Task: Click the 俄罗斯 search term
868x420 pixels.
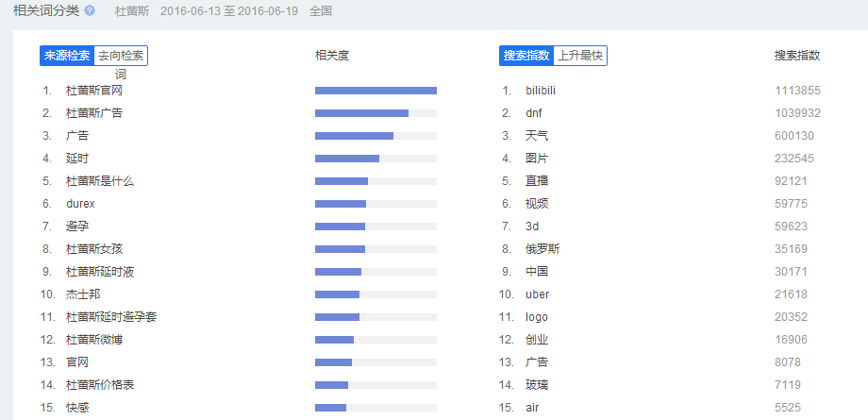Action: pyautogui.click(x=542, y=249)
